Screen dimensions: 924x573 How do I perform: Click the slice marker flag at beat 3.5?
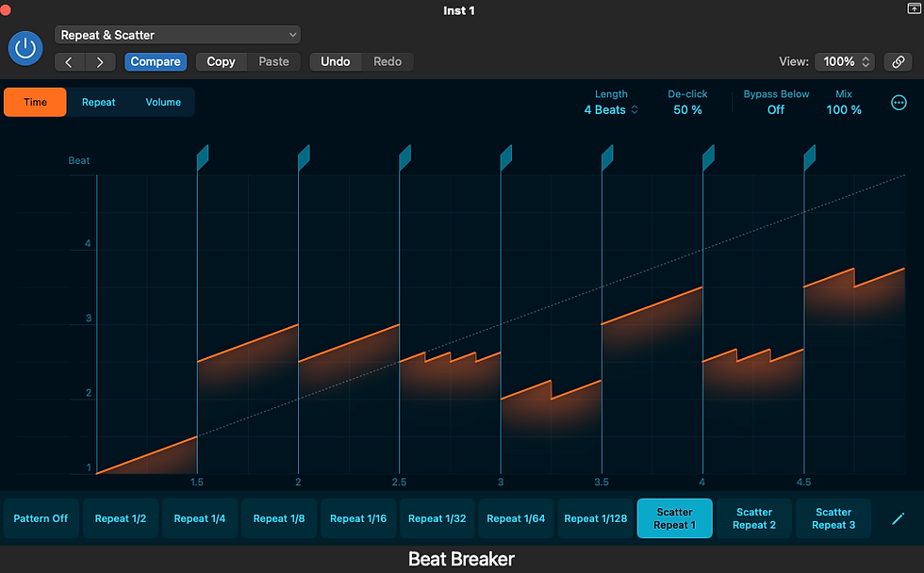[607, 157]
